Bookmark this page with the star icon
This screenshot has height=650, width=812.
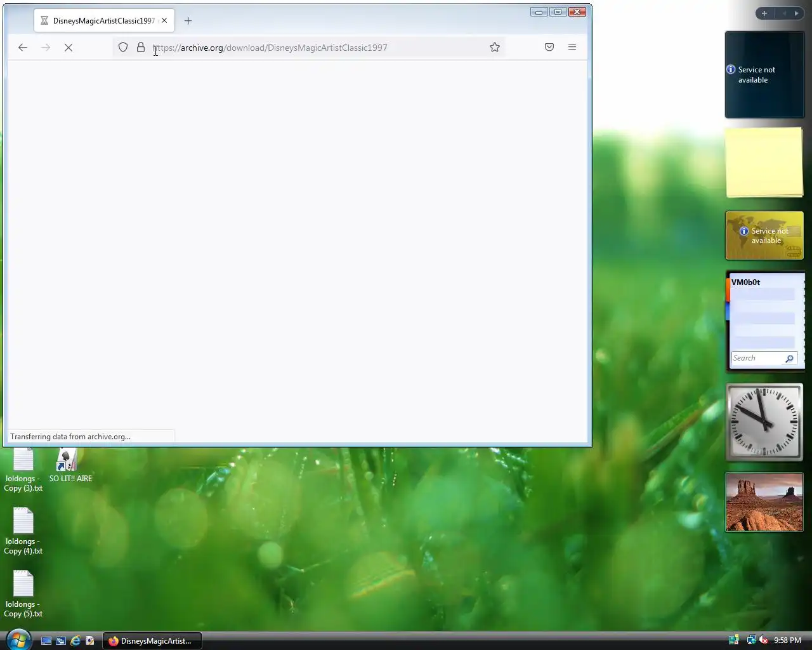[x=495, y=48]
